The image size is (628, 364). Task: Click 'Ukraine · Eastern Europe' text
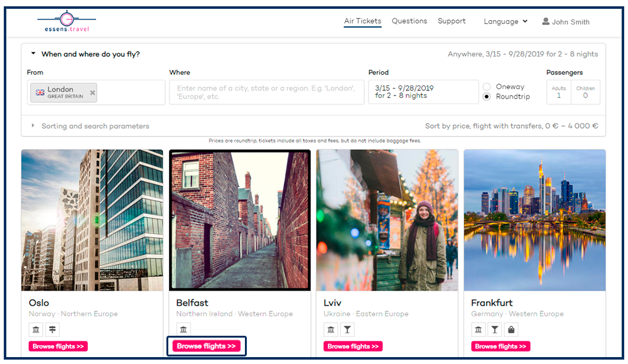click(x=366, y=314)
